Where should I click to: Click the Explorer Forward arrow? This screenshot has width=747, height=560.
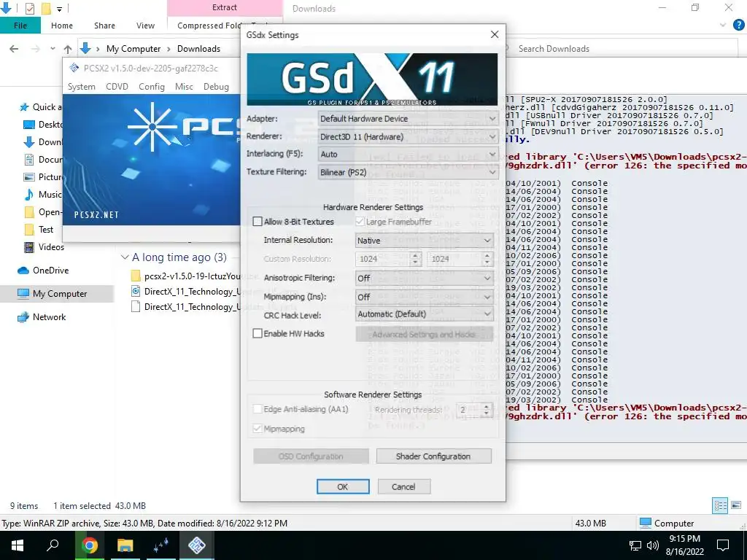coord(35,49)
